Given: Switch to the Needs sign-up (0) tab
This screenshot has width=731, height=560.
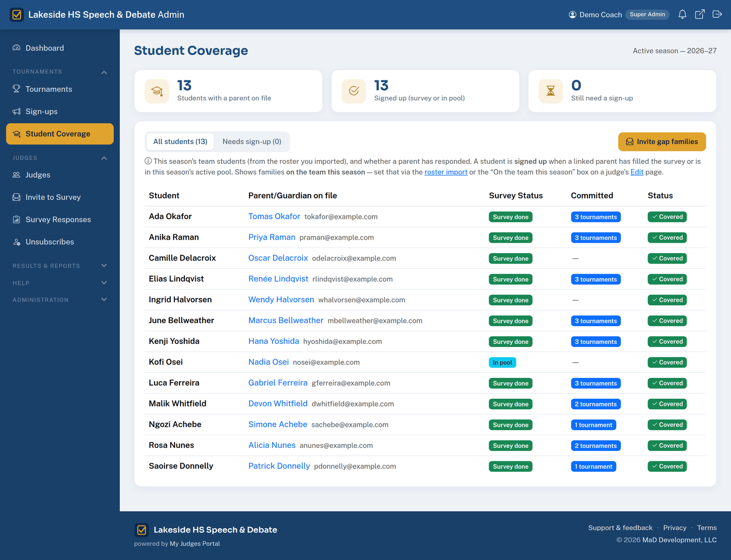Looking at the screenshot, I should 252,141.
